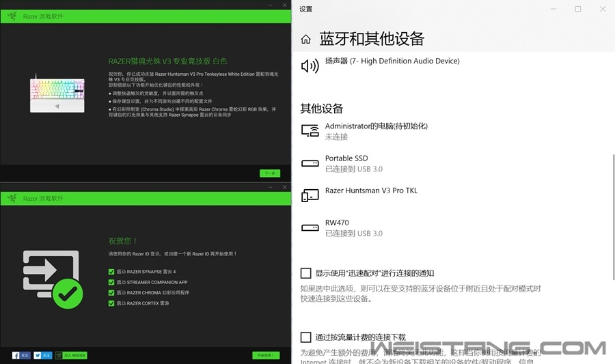Viewport: 615px width, 364px height.
Task: Click the speaker icon for 扬声器 device
Action: pos(310,66)
